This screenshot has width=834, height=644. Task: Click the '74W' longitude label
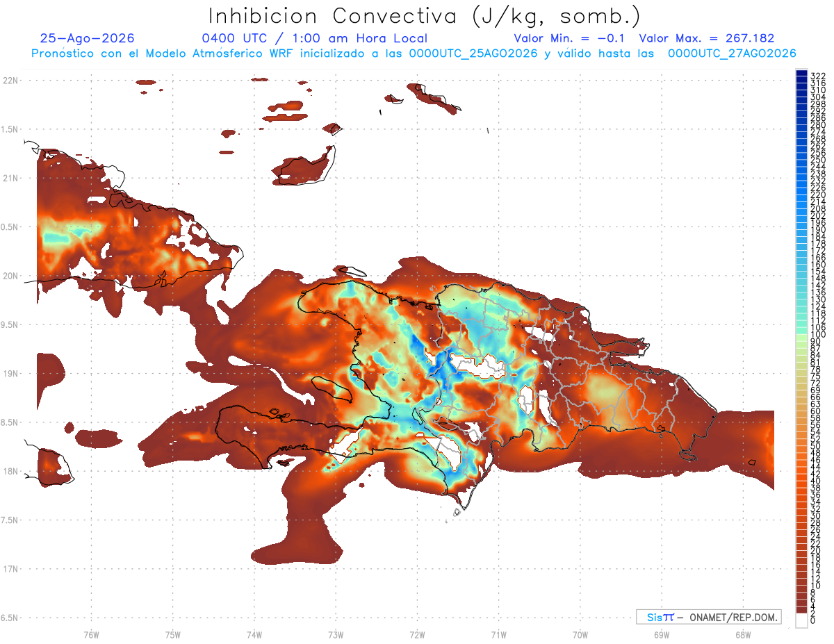point(254,634)
